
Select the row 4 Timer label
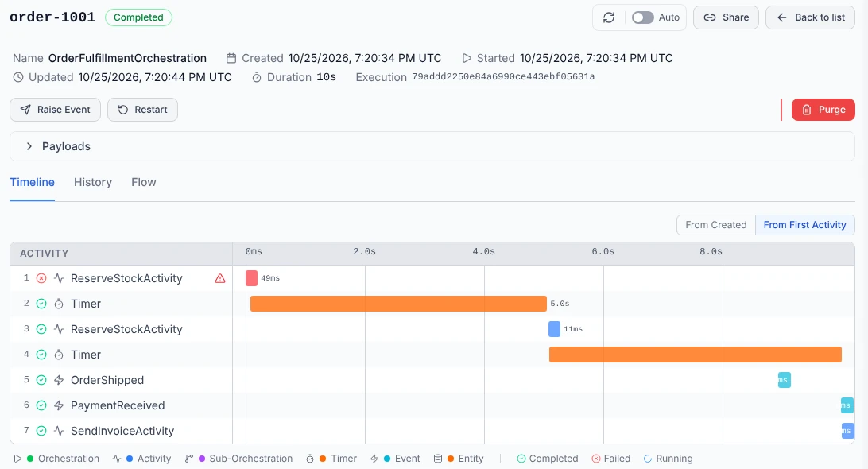[x=86, y=355]
